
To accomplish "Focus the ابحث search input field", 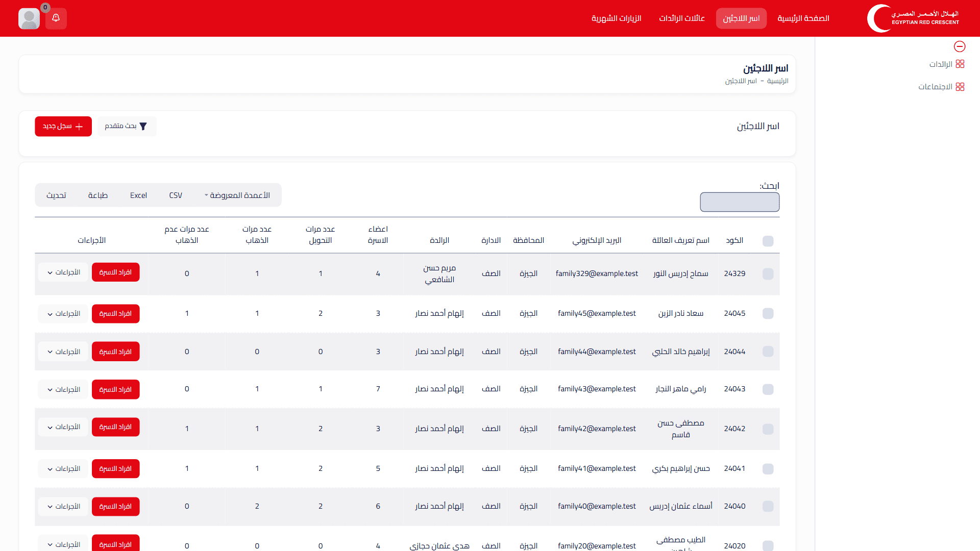I will (740, 202).
